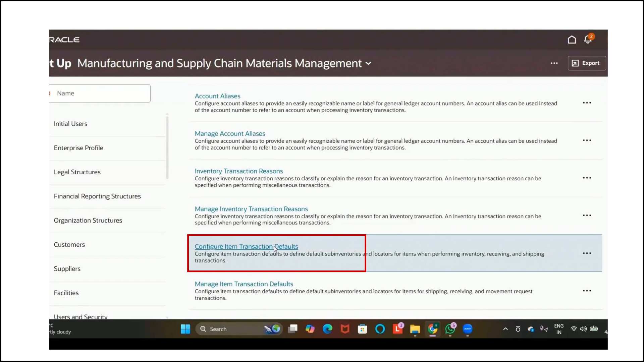Open Manage Item Transaction Defaults link

tap(244, 284)
